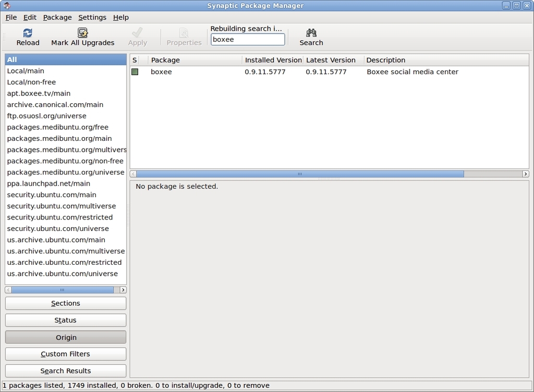The width and height of the screenshot is (534, 392).
Task: Select ftp.osuosl.org/universe origin
Action: point(65,116)
